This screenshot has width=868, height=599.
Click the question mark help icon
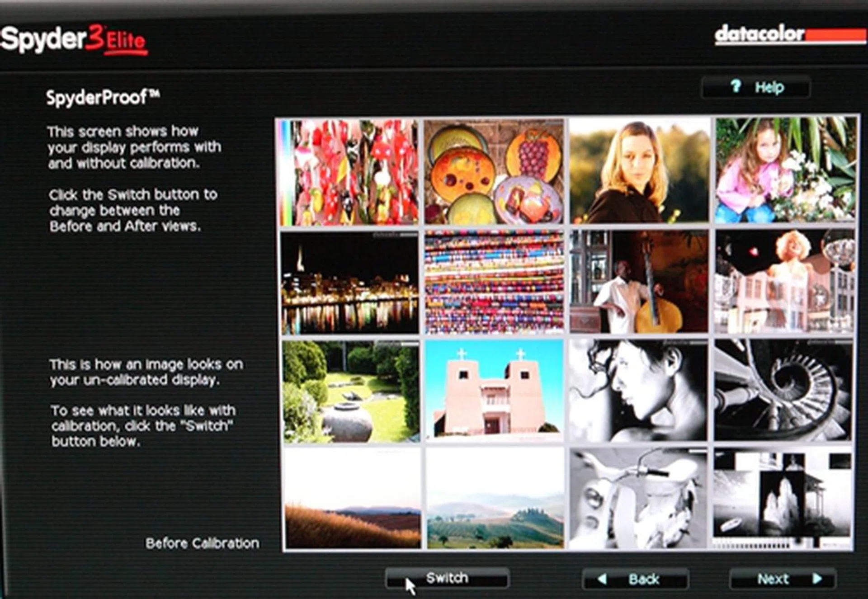[736, 86]
